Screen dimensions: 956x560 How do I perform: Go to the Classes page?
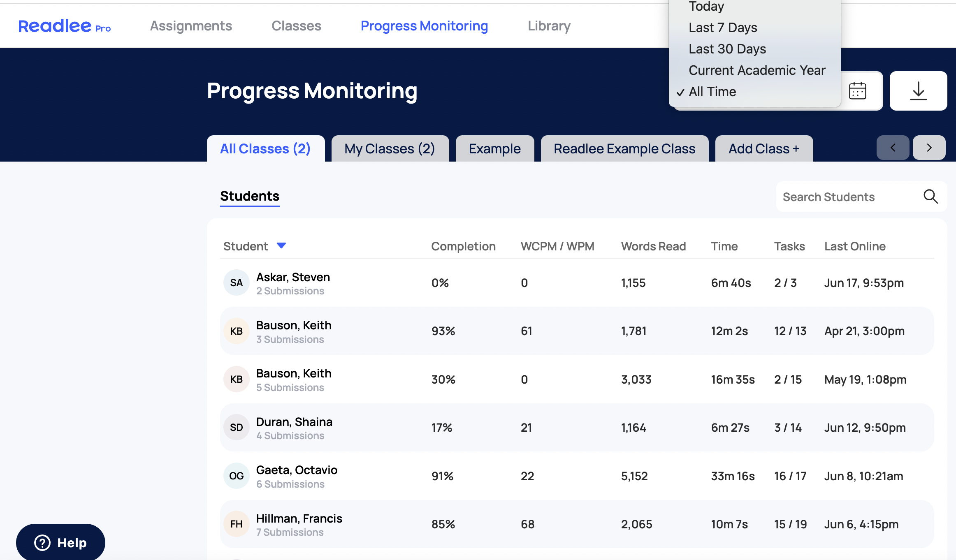pyautogui.click(x=296, y=26)
